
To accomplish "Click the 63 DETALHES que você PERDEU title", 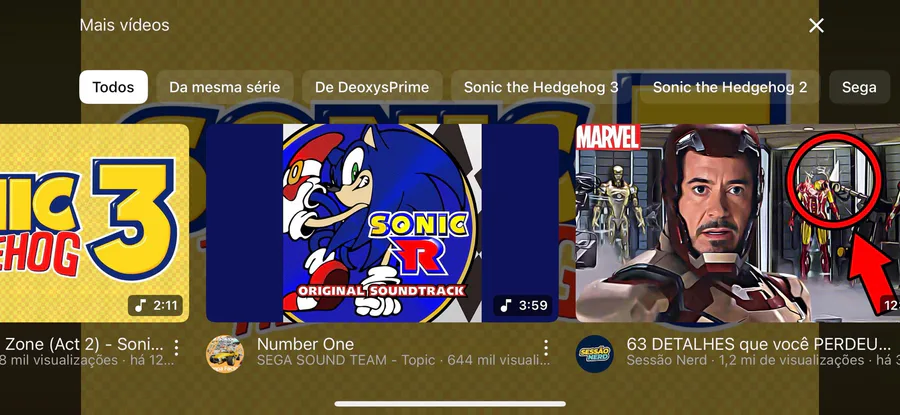I will pyautogui.click(x=758, y=344).
